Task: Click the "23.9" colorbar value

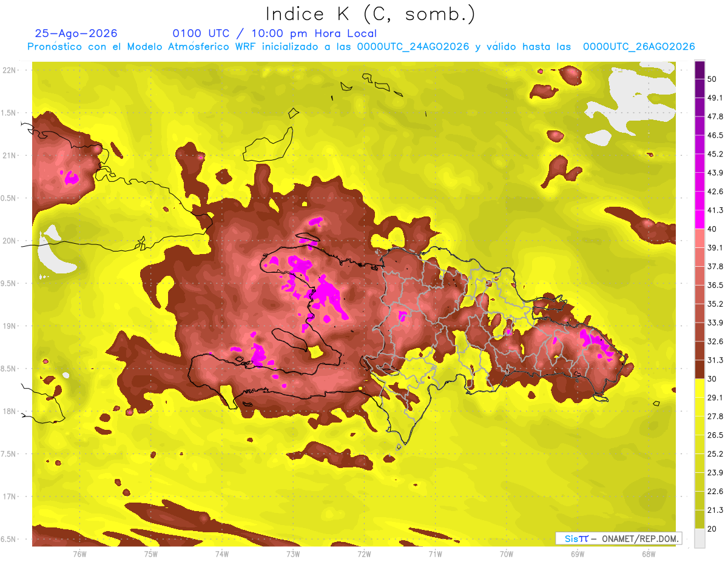Action: 715,473
